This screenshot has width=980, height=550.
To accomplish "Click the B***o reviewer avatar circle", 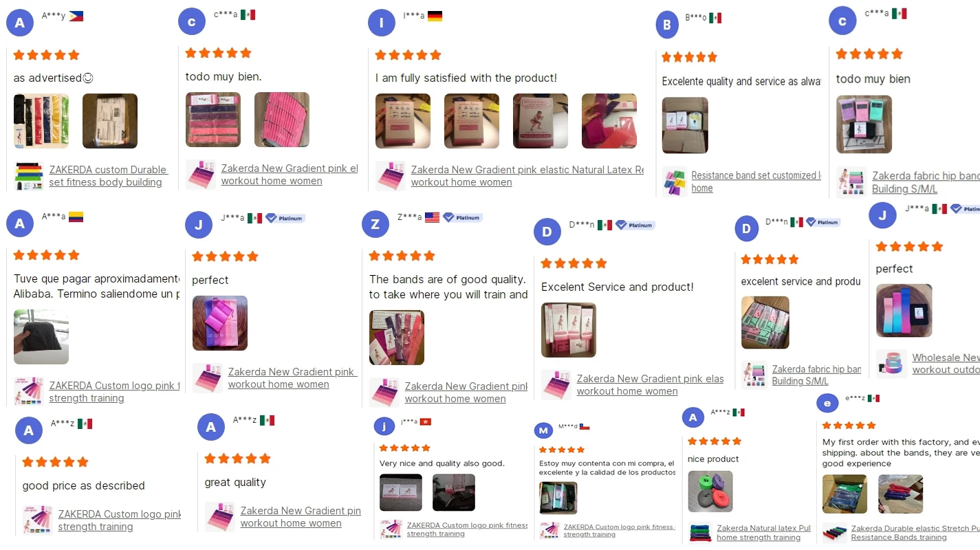I will (x=667, y=25).
